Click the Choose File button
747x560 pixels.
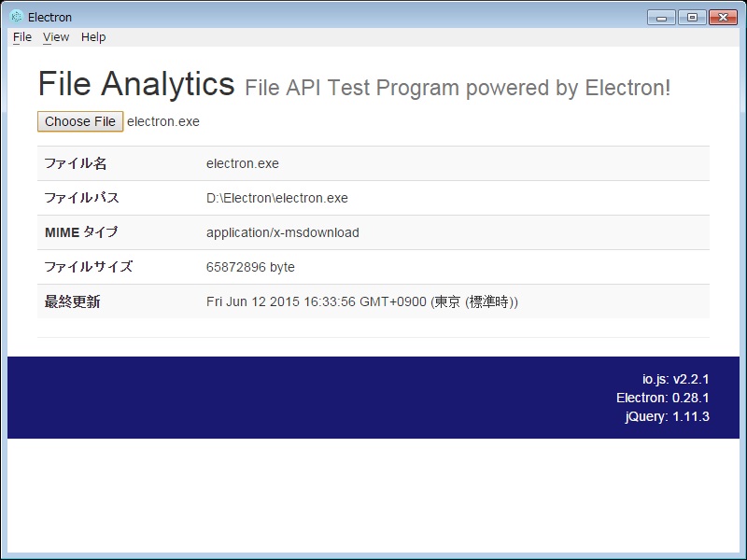coord(80,121)
